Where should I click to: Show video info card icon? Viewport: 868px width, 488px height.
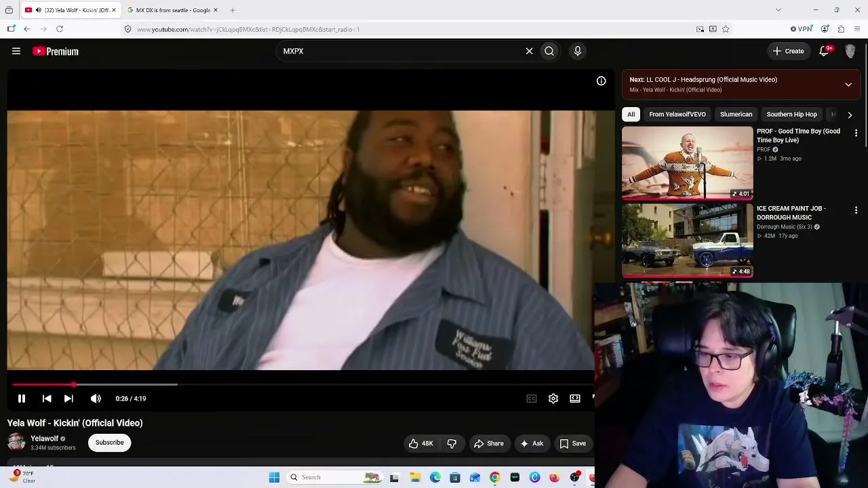coord(601,81)
